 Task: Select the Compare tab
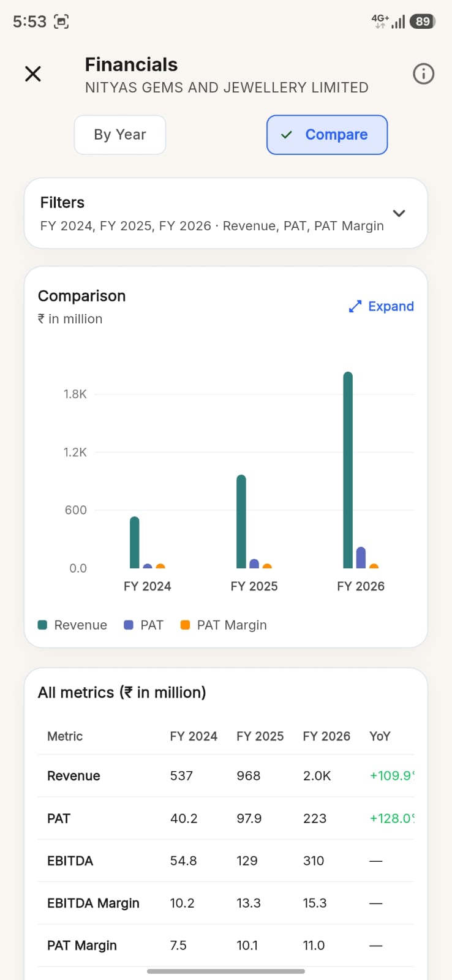[x=327, y=135]
